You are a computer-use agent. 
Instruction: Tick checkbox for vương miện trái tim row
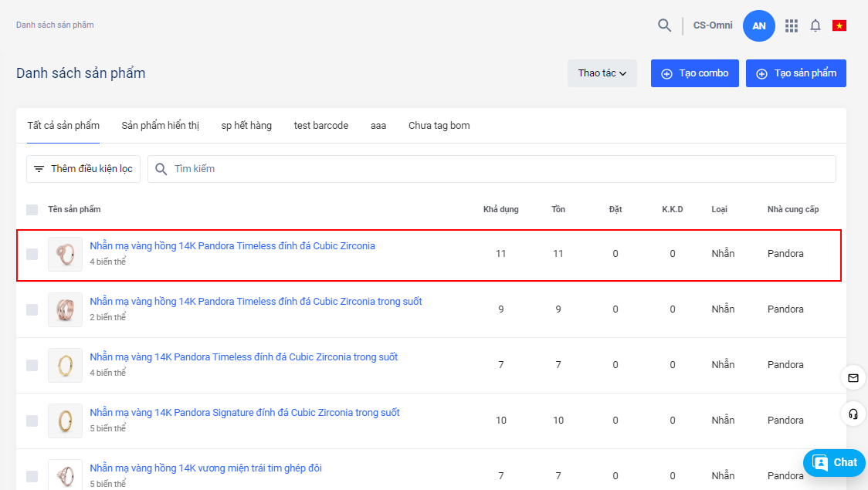click(x=32, y=475)
